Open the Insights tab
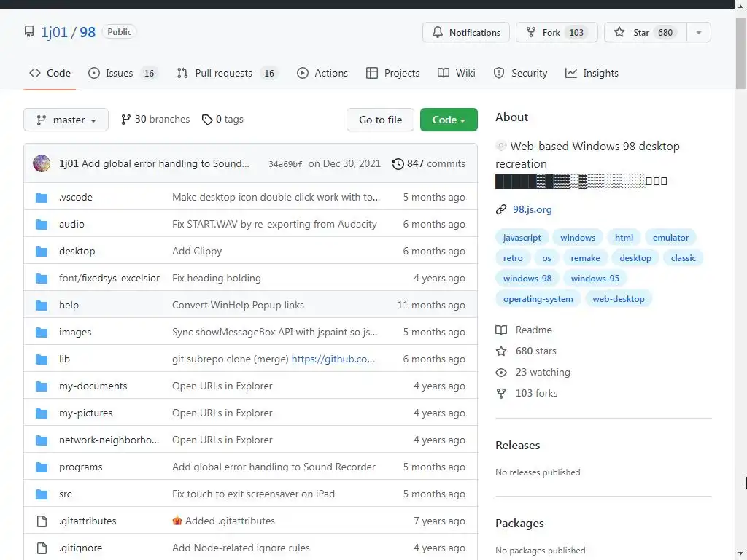The width and height of the screenshot is (747, 560). [592, 74]
